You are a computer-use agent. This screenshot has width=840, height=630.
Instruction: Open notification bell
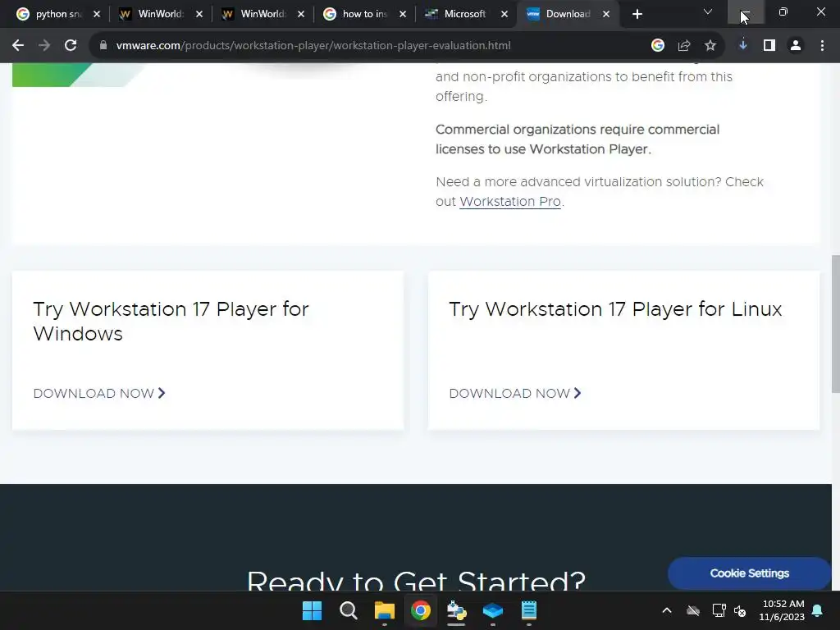point(818,610)
